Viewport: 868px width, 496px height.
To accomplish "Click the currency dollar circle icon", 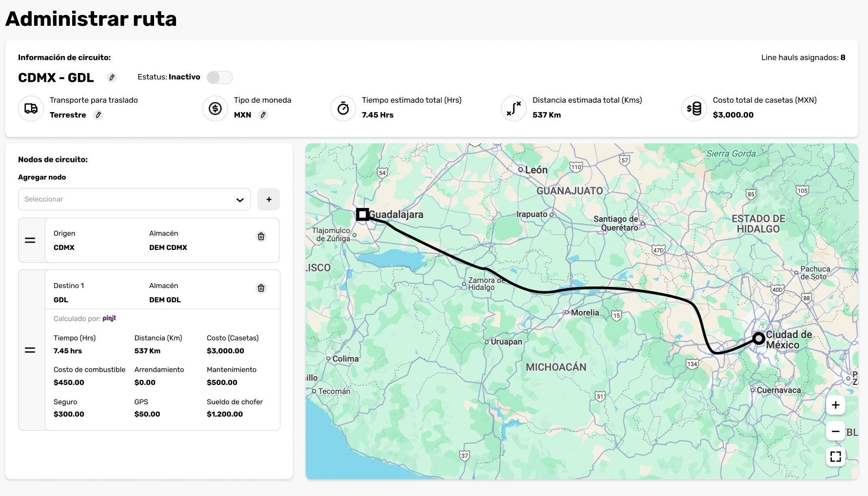I will point(215,108).
